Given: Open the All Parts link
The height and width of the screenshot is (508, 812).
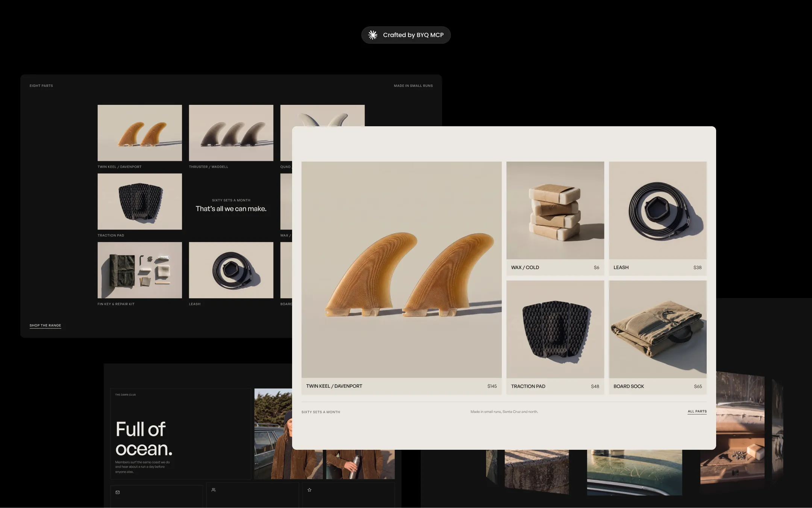Looking at the screenshot, I should 697,411.
